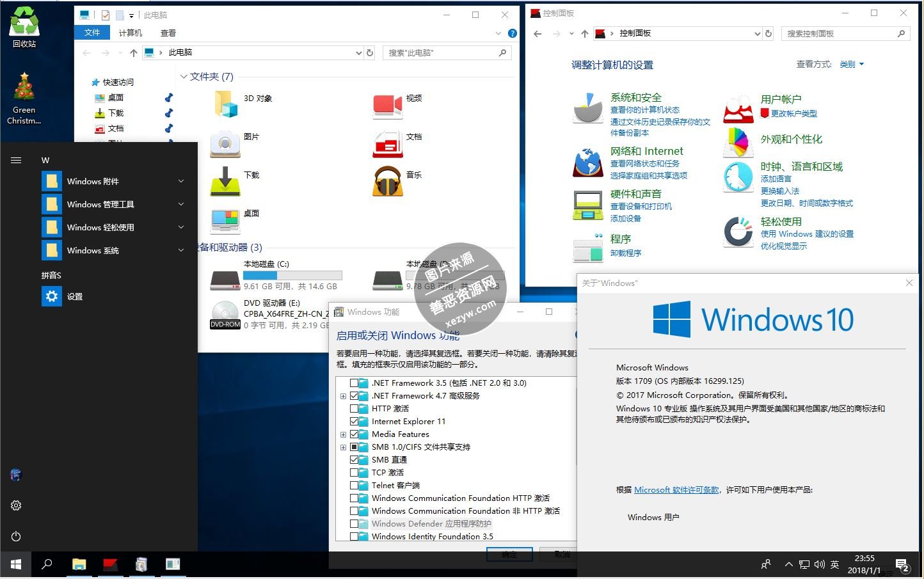Check .NET Framework 3.5 feature box

354,383
